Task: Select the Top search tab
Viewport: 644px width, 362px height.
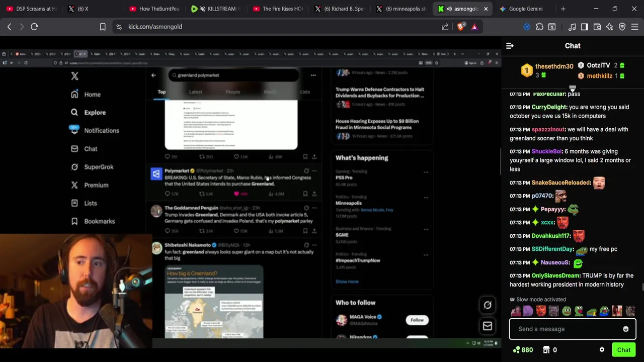Action: point(162,92)
